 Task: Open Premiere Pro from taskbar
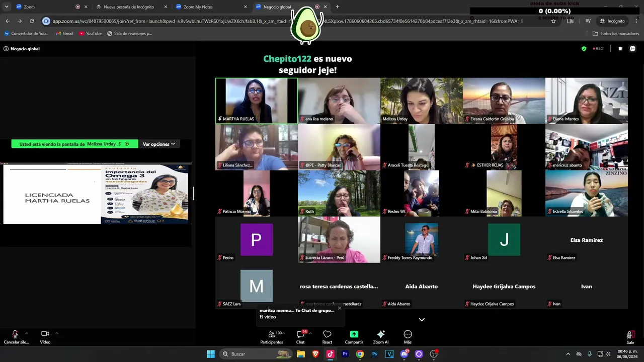(x=345, y=354)
